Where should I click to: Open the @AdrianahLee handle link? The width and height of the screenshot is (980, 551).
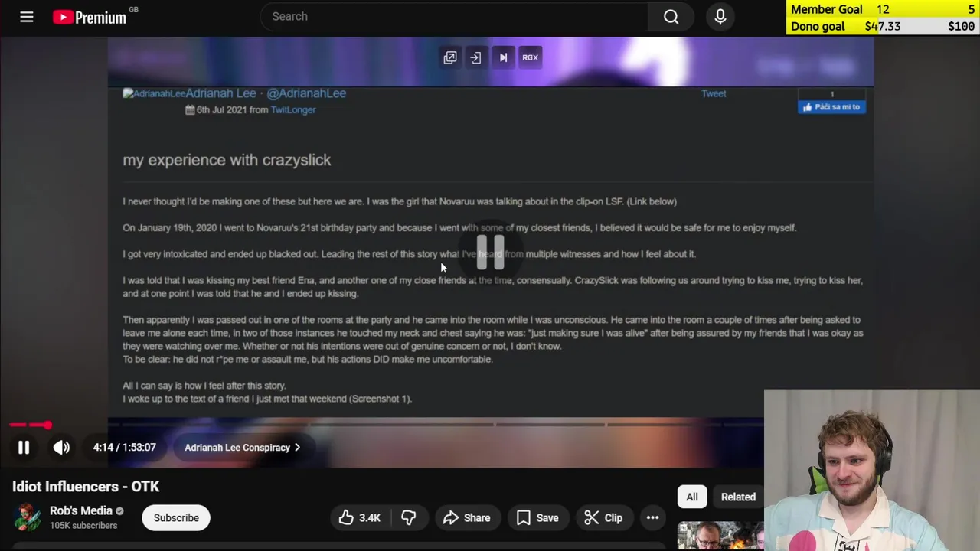(306, 93)
